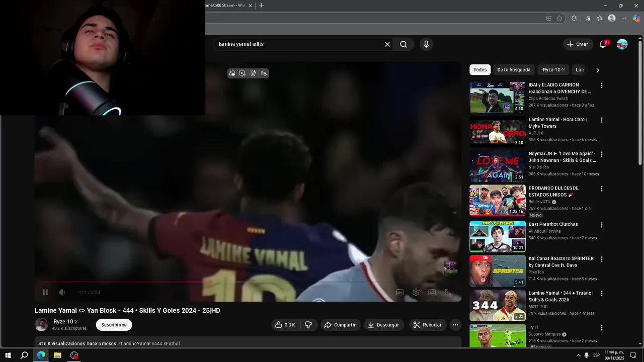Open options menu for Best Peterbot Clutches

[601, 225]
